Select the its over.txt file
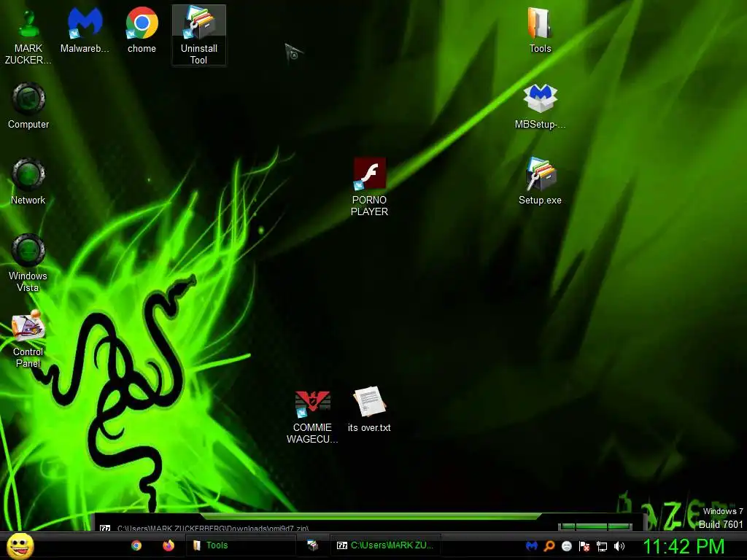This screenshot has height=560, width=747. click(369, 410)
